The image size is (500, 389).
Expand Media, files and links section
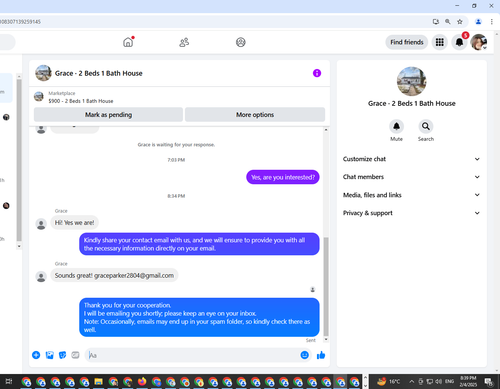(412, 195)
